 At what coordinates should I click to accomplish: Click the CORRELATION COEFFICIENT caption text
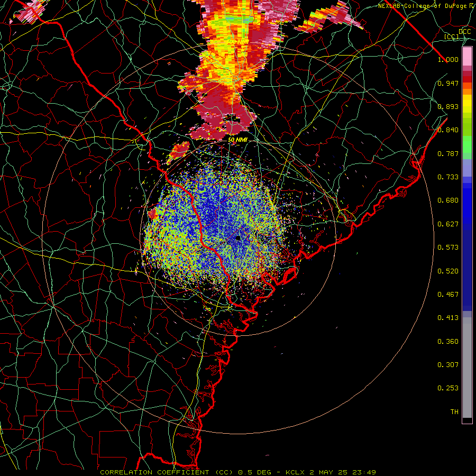pyautogui.click(x=154, y=472)
